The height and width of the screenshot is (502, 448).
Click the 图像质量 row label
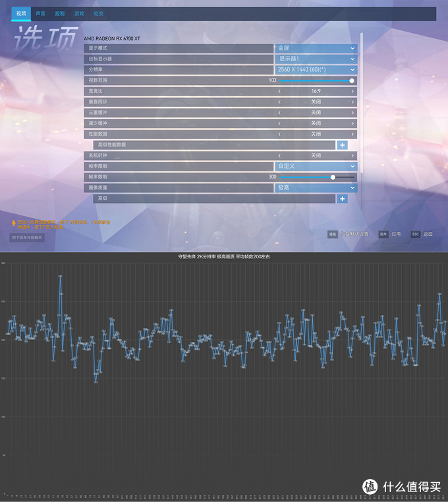pos(98,188)
